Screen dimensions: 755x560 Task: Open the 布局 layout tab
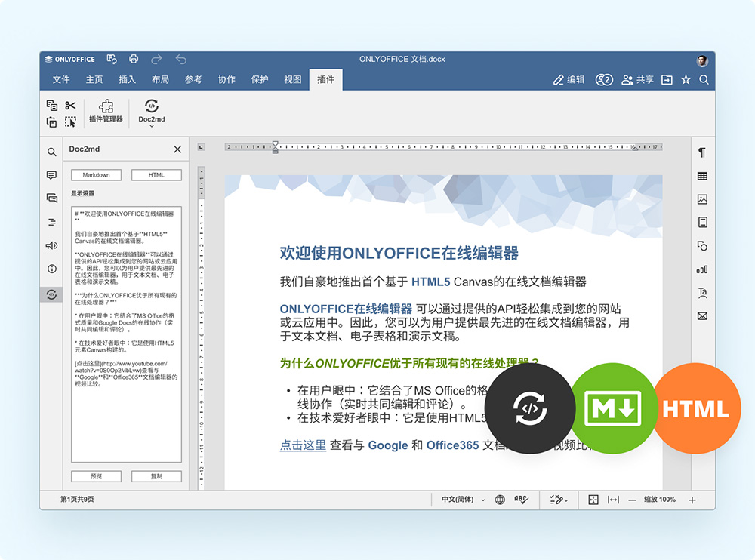coord(160,79)
